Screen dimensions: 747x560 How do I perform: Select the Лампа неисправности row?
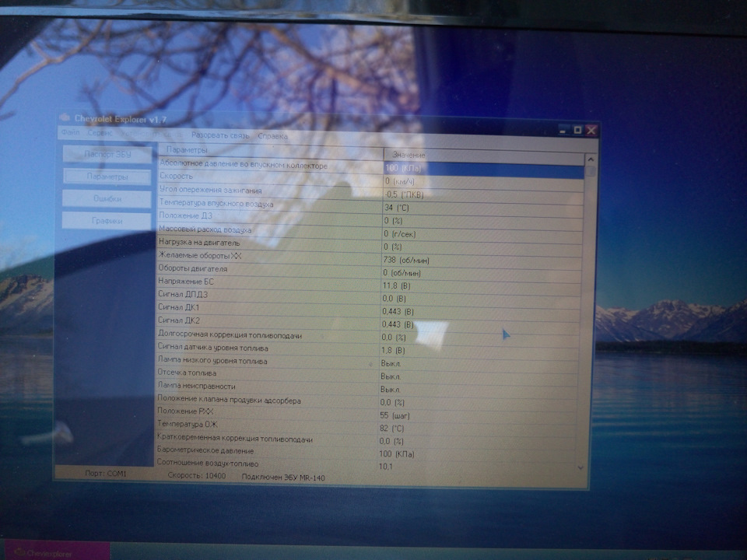(368, 387)
